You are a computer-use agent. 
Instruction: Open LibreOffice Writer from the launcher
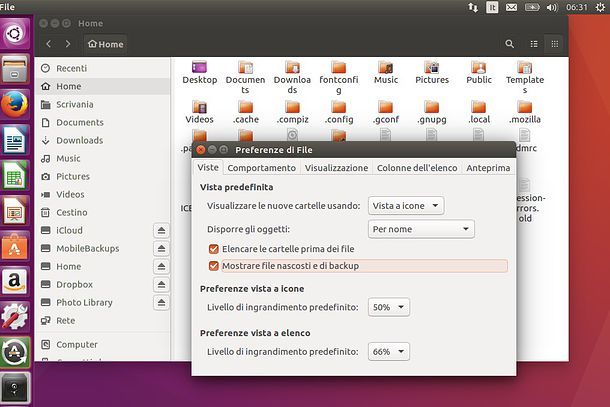[x=14, y=140]
